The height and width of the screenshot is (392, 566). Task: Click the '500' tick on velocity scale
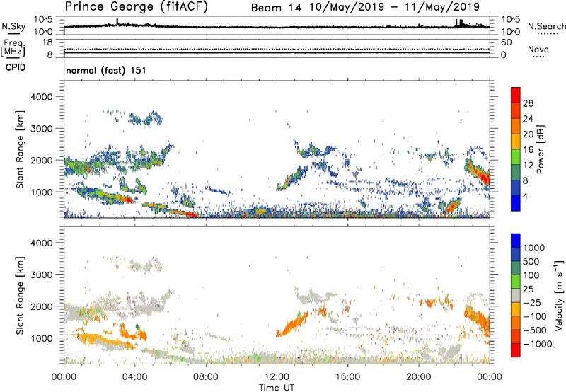531,261
